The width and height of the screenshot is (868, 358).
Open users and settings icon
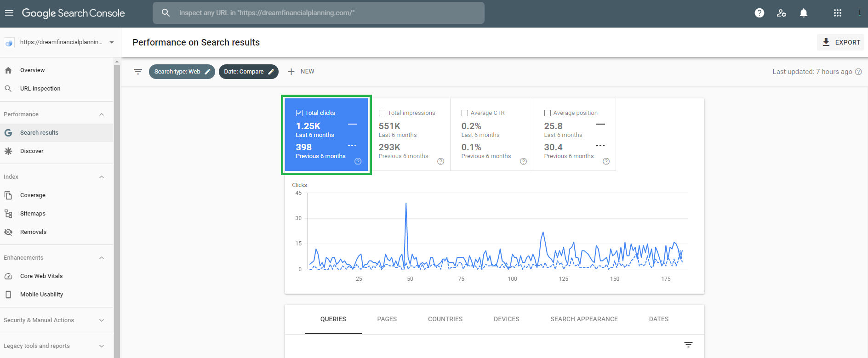(782, 13)
